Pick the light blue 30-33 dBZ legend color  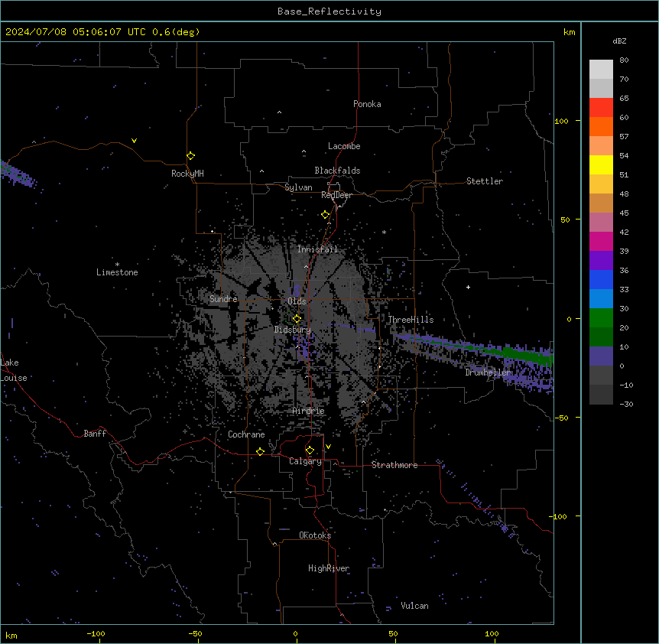[x=601, y=298]
